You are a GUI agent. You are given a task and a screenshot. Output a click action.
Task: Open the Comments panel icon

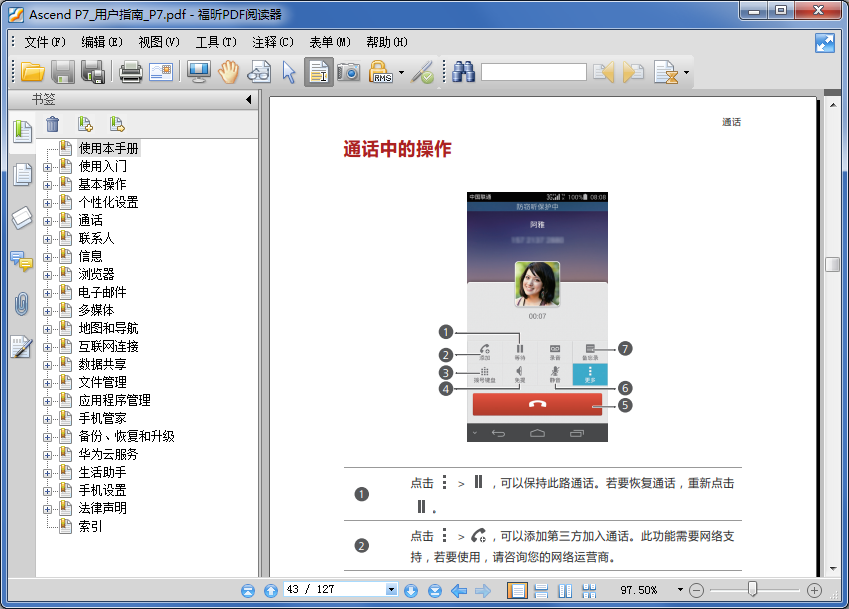pos(22,261)
